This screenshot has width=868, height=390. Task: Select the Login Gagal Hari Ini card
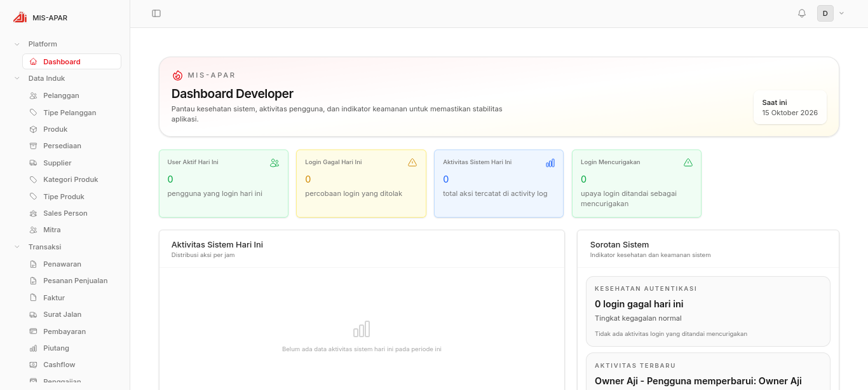click(361, 183)
